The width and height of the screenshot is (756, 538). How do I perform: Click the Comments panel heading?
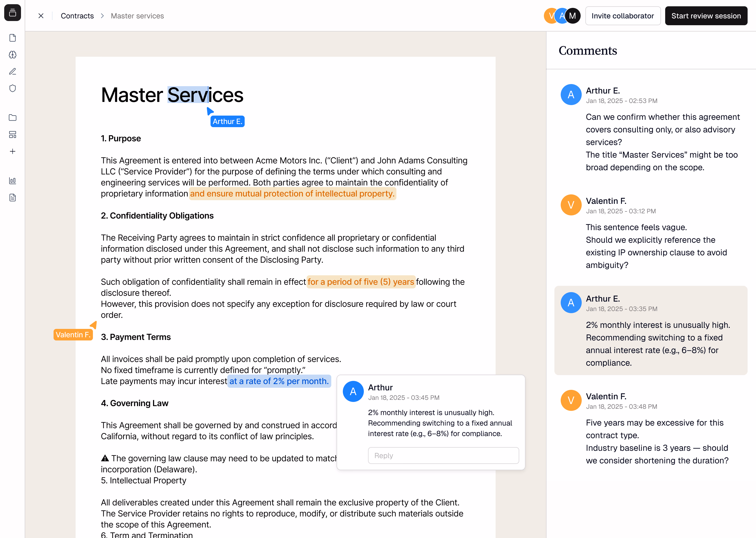pos(588,50)
